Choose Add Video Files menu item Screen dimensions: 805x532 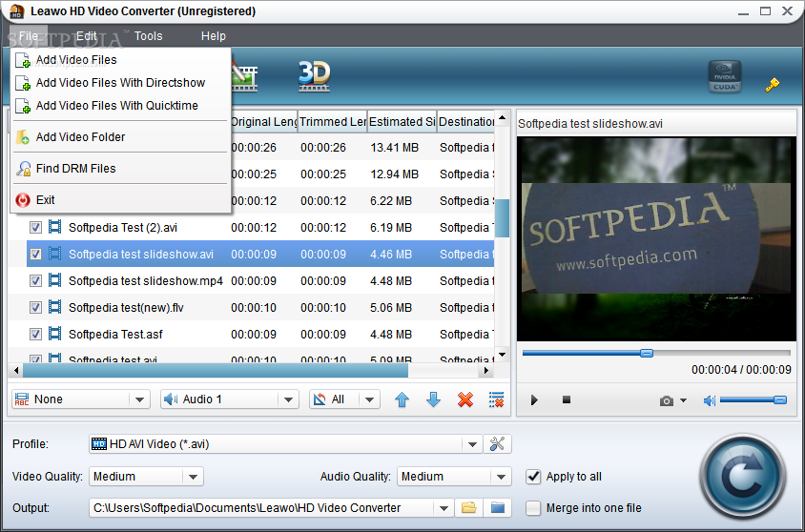(120, 60)
